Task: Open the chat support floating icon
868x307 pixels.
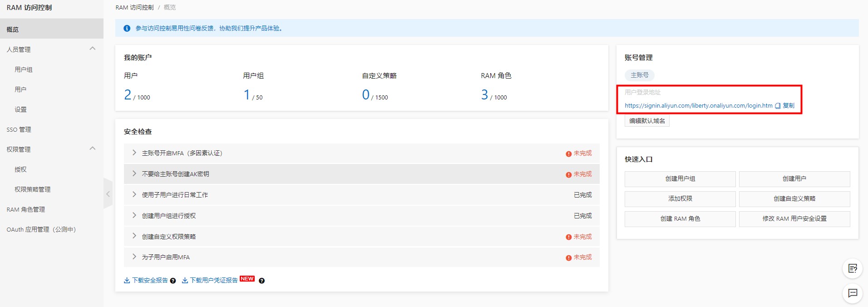Action: coord(852,293)
